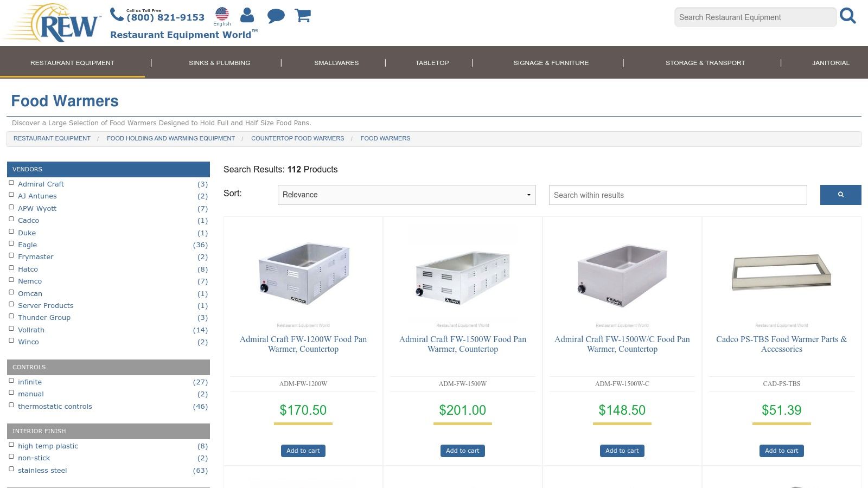Check the high temp plastic filter
This screenshot has width=868, height=488.
[x=11, y=445]
